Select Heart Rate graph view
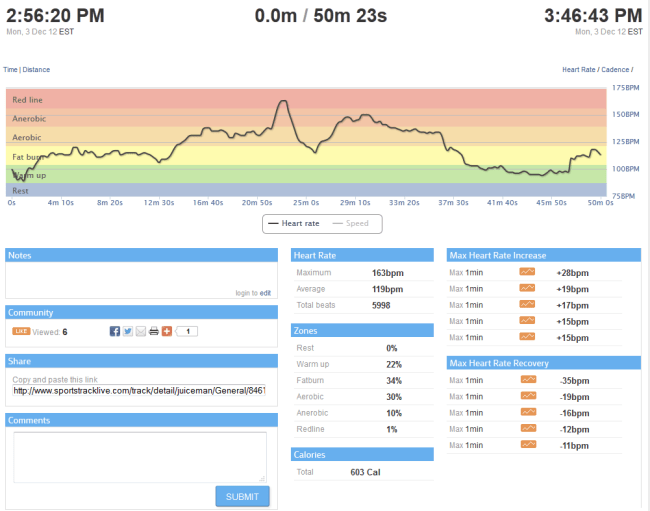The width and height of the screenshot is (650, 511). [582, 70]
